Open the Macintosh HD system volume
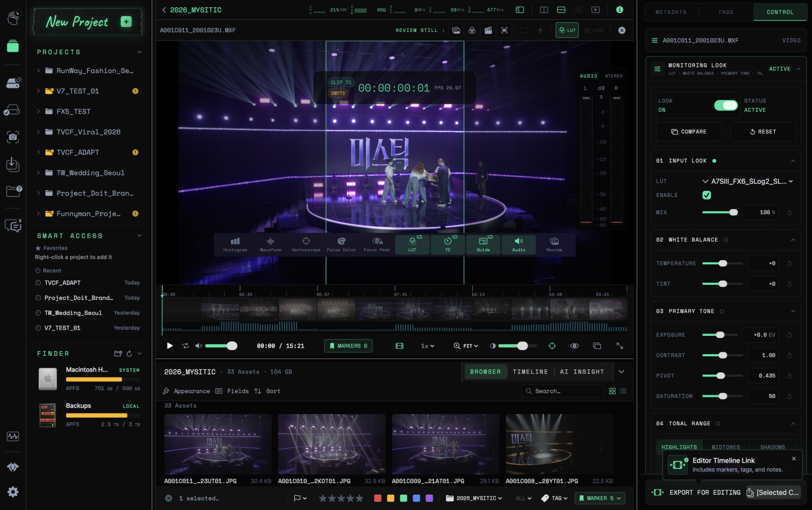The height and width of the screenshot is (510, 812). [x=89, y=379]
